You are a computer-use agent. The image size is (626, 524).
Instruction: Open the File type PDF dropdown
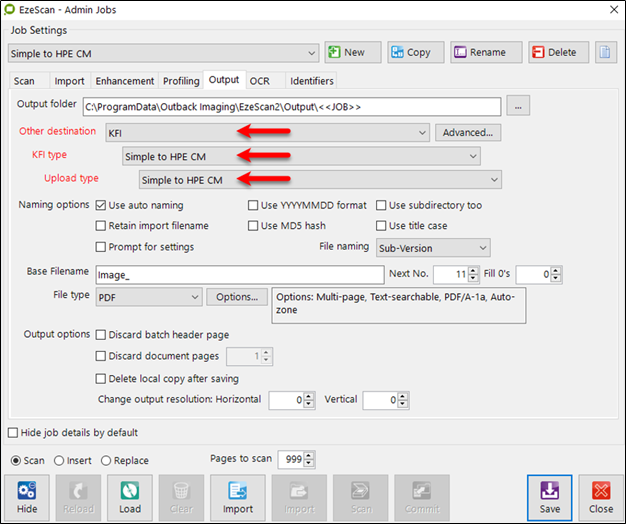tap(195, 297)
